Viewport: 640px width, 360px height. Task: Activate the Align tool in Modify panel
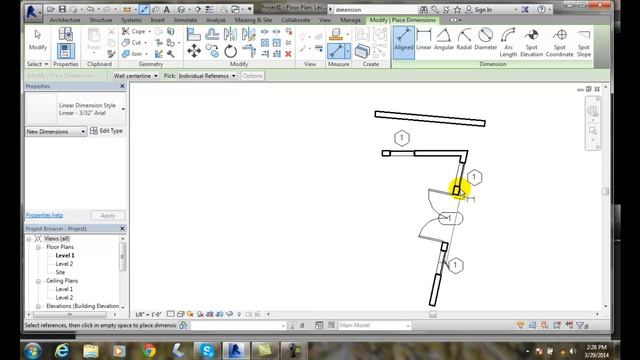point(193,34)
